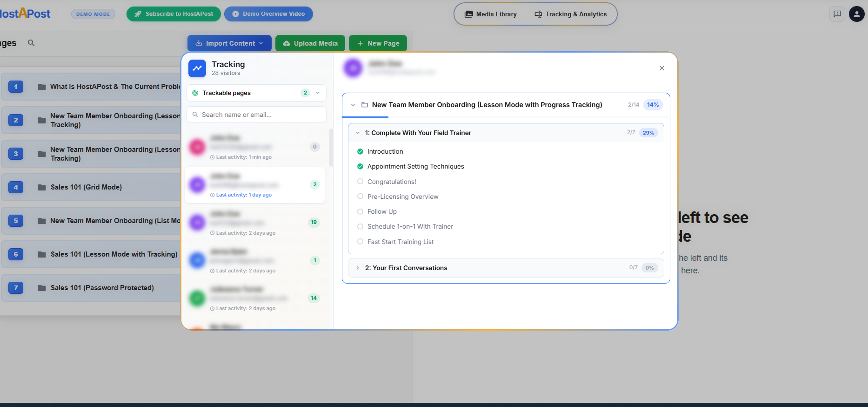Viewport: 868px width, 407px height.
Task: Click the folder icon in the onboarding course header
Action: [365, 105]
